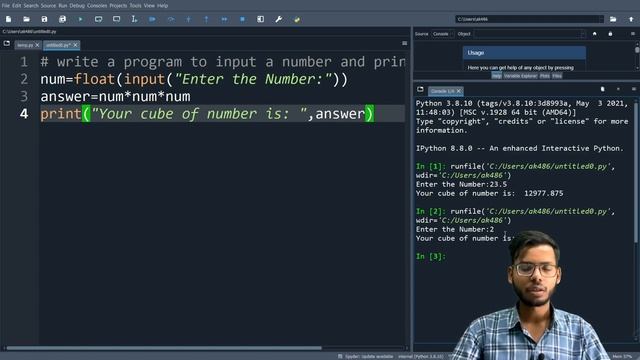The width and height of the screenshot is (640, 360).
Task: Save all files
Action: (62, 19)
